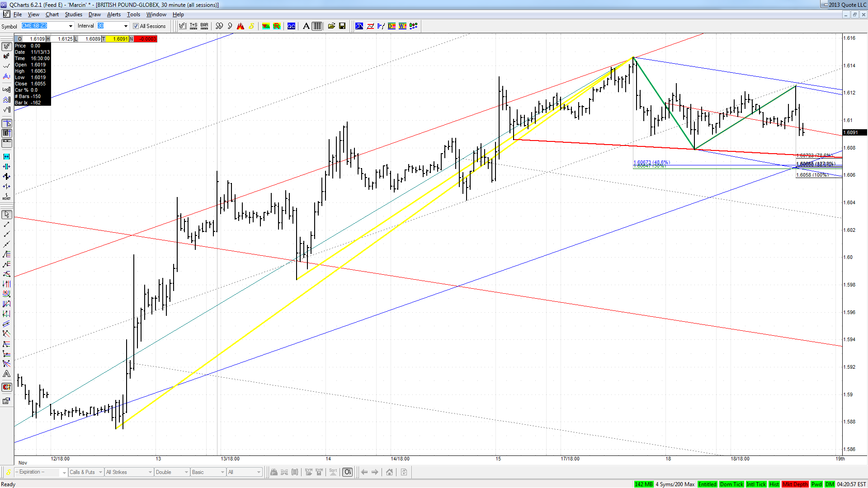The height and width of the screenshot is (488, 868).
Task: Click the W toolbar icon
Action: point(402,26)
